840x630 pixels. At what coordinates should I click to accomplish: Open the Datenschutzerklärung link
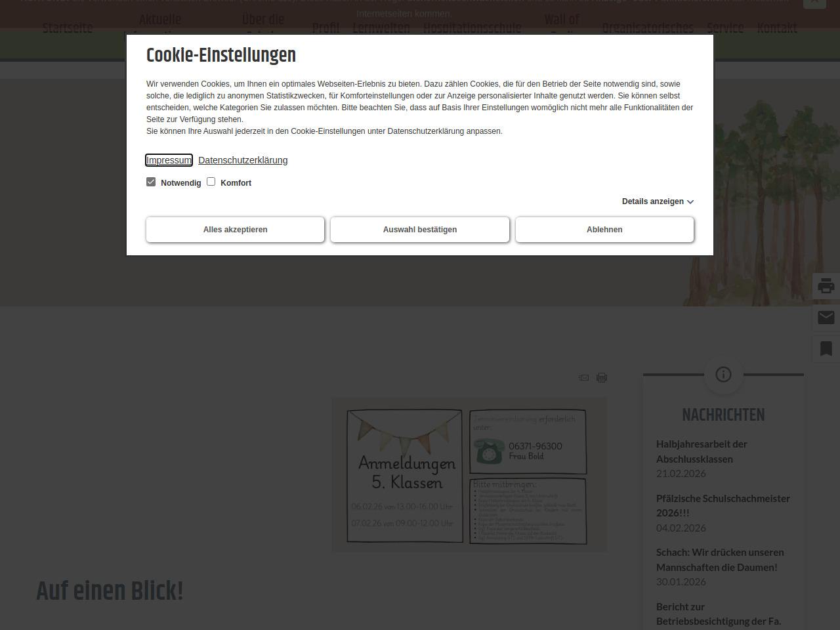click(243, 160)
